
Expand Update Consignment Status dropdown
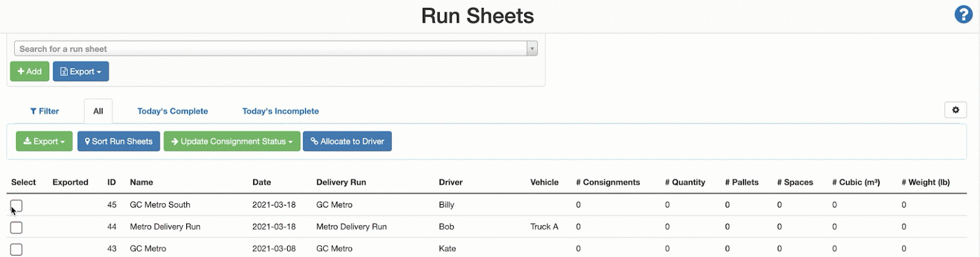coord(232,141)
